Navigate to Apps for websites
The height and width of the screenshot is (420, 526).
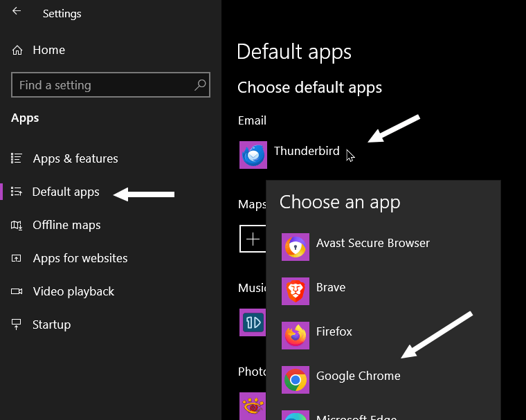point(80,258)
